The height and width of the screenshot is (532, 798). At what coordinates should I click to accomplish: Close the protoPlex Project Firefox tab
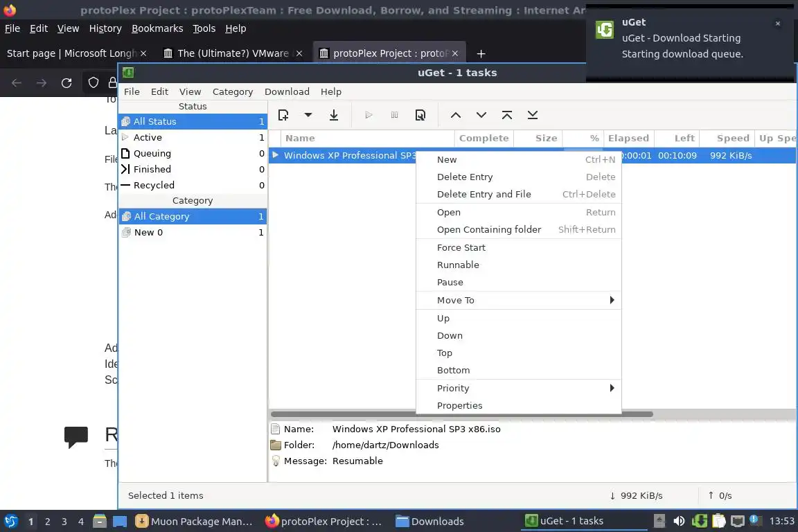tap(455, 53)
